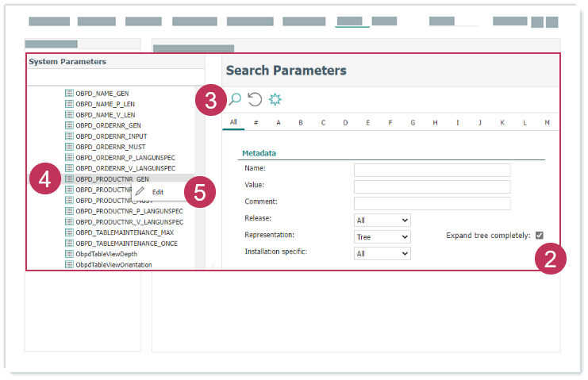
Task: Select OBPD_ORDERNR_MUST in the tree
Action: pos(110,147)
